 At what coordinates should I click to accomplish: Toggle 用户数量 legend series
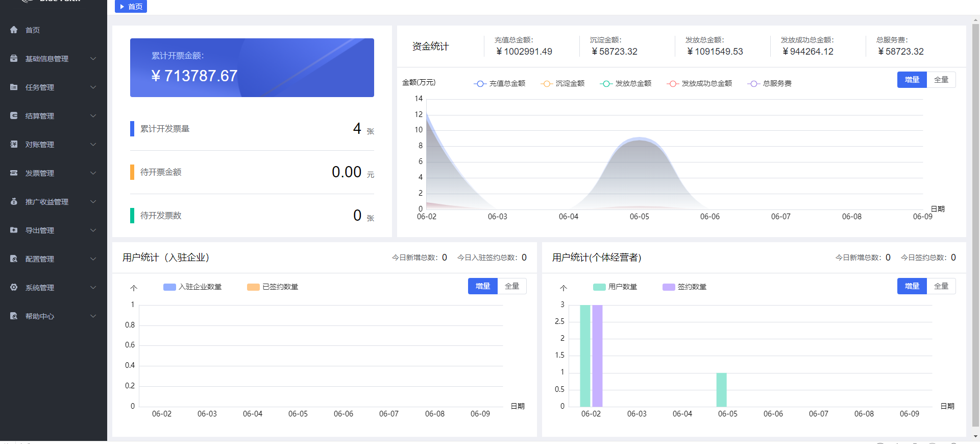tap(615, 287)
